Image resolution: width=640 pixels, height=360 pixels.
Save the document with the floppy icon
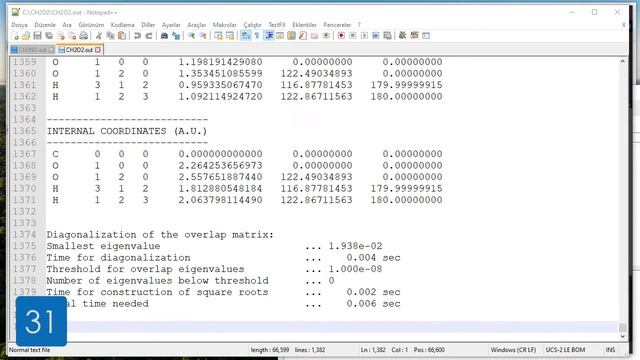pyautogui.click(x=37, y=36)
